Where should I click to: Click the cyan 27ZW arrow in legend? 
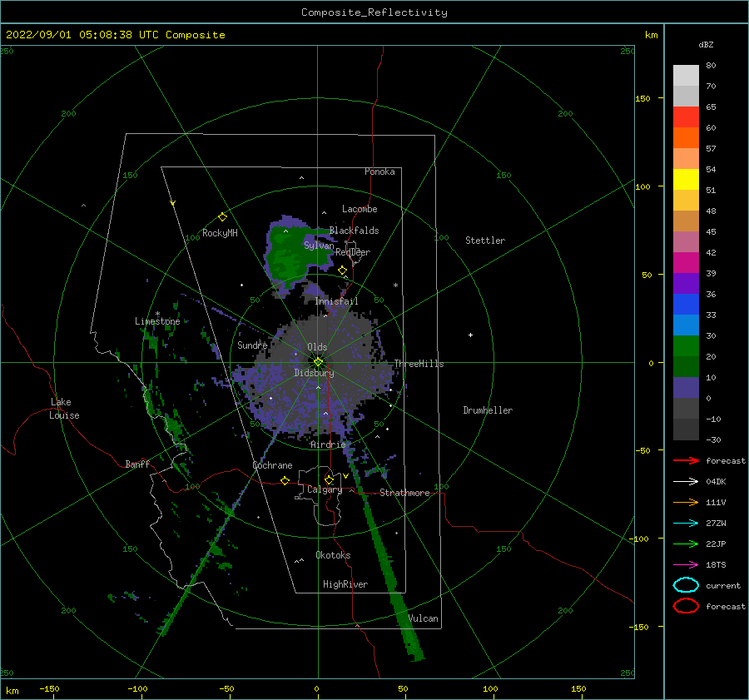(x=686, y=524)
